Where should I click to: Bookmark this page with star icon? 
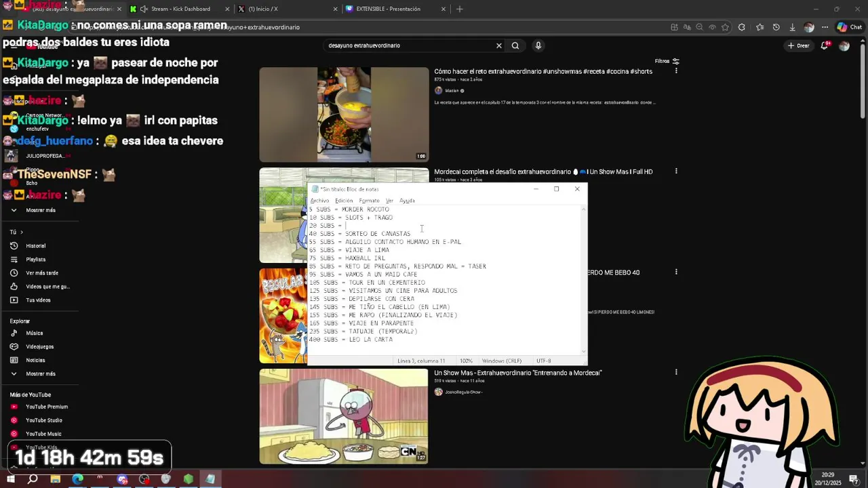pos(725,27)
